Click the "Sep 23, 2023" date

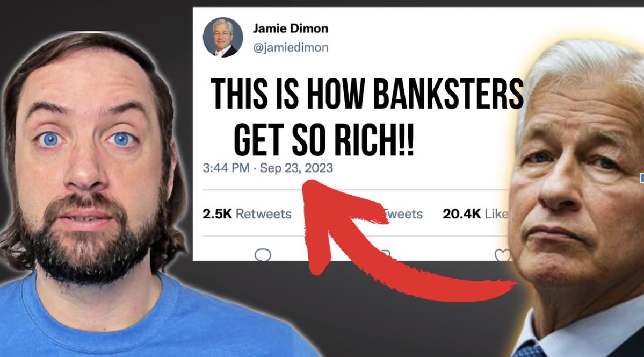coord(296,168)
